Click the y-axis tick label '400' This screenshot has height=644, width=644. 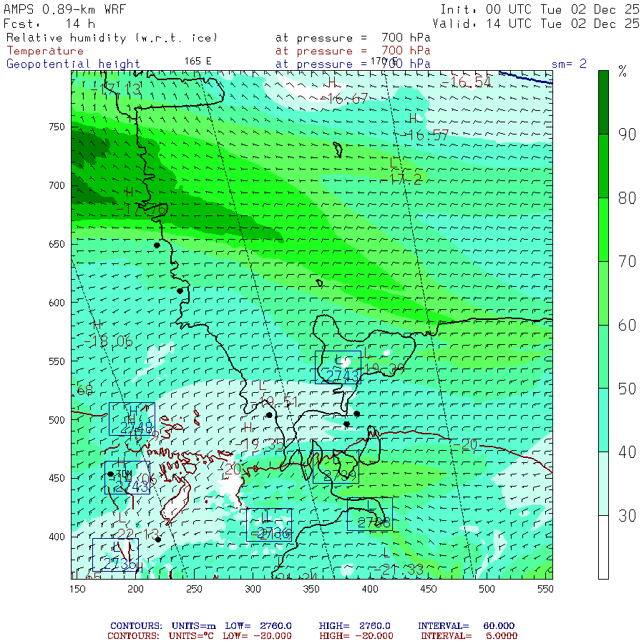click(57, 537)
